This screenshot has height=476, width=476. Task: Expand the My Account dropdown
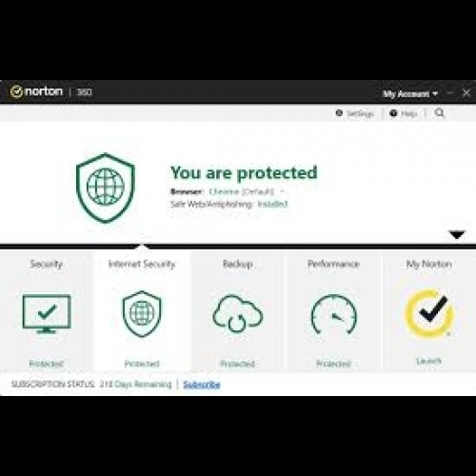click(410, 94)
